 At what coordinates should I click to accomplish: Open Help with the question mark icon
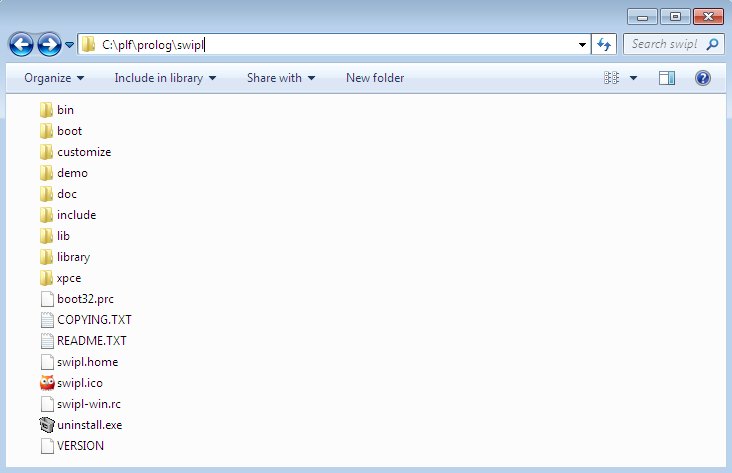coord(703,78)
